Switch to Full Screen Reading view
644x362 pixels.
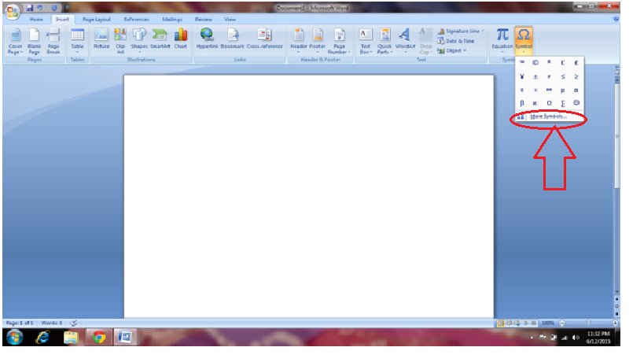pos(509,323)
